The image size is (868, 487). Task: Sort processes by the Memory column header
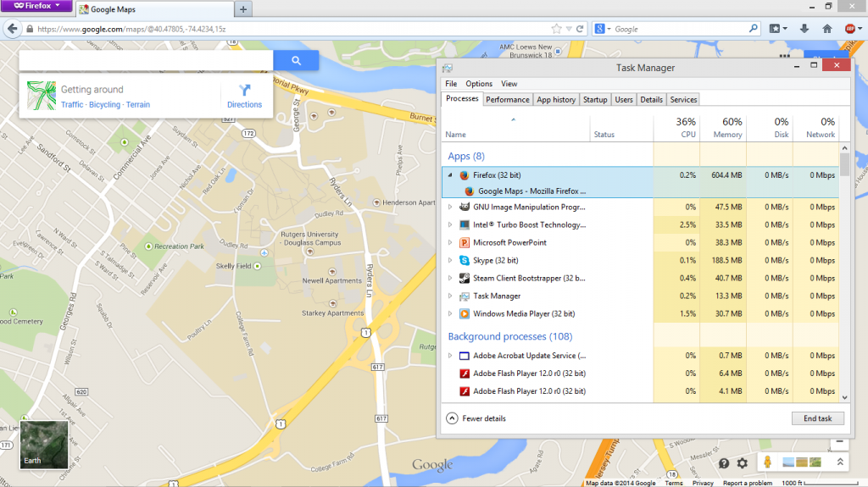tap(723, 128)
